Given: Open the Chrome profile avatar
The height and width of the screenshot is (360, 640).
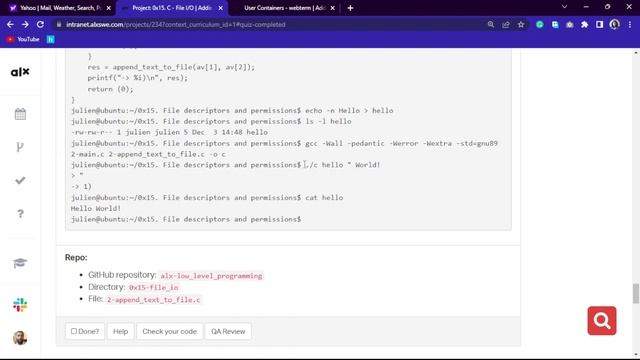Looking at the screenshot, I should pos(614,24).
